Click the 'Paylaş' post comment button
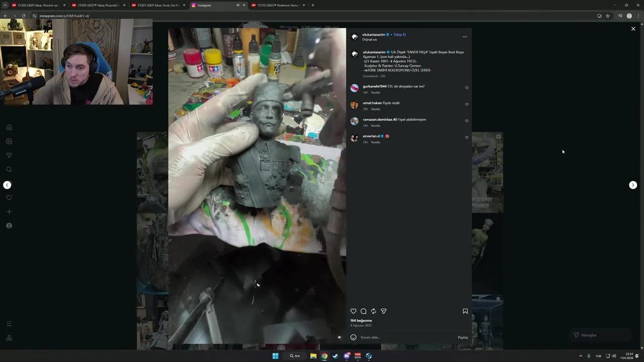 point(463,337)
